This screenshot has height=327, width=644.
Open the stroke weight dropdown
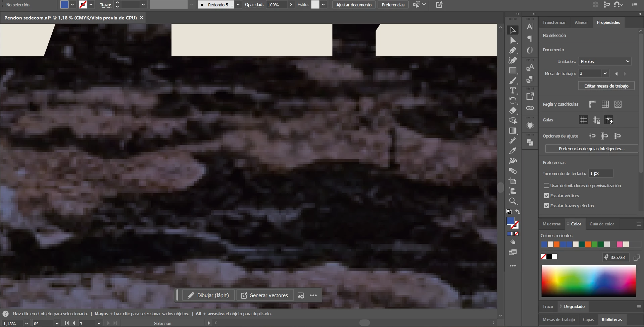tap(143, 5)
